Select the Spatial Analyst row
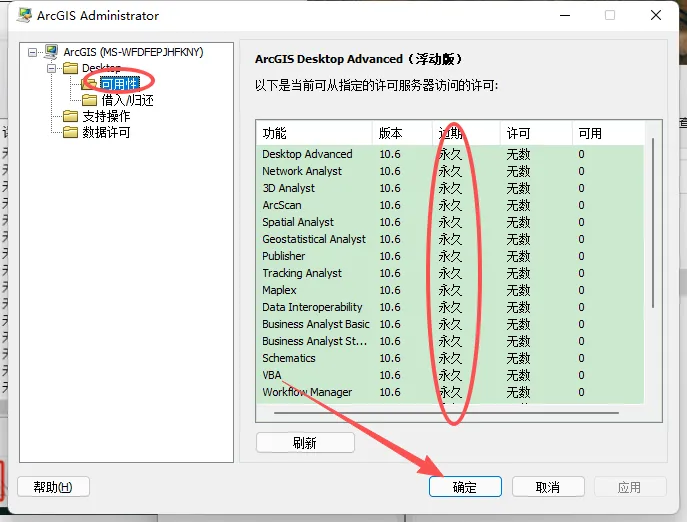The width and height of the screenshot is (687, 522). click(x=450, y=222)
